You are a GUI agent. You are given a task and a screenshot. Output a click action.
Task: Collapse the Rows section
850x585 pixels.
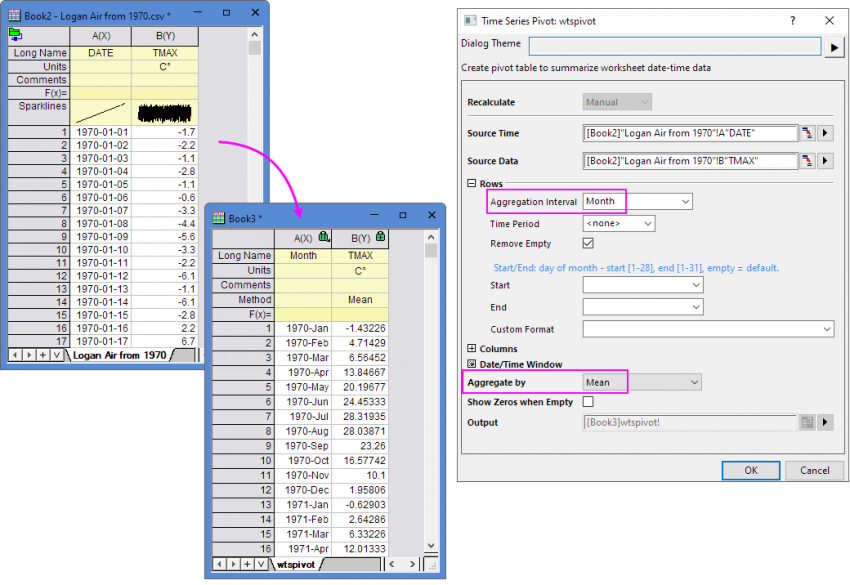472,184
